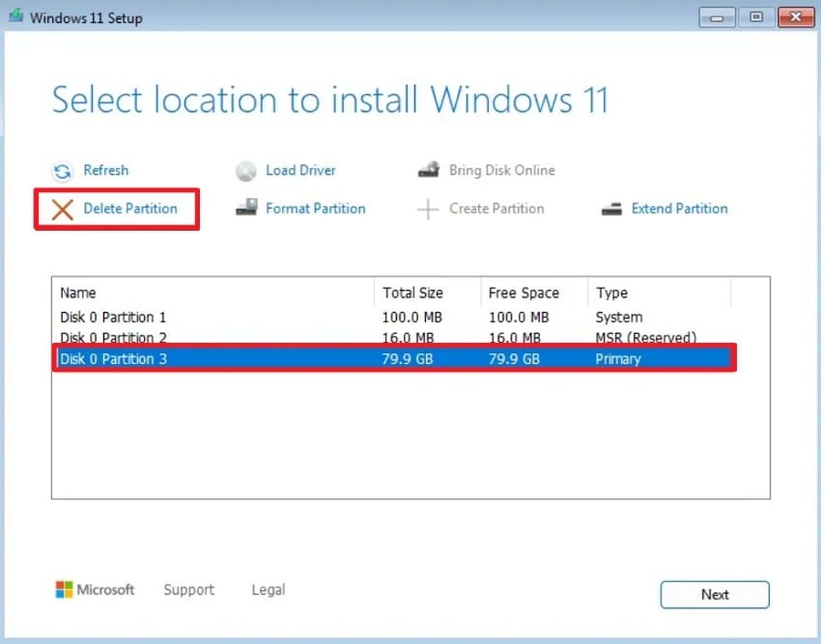Click the Total Size column header
Image resolution: width=821 pixels, height=644 pixels.
click(x=428, y=293)
